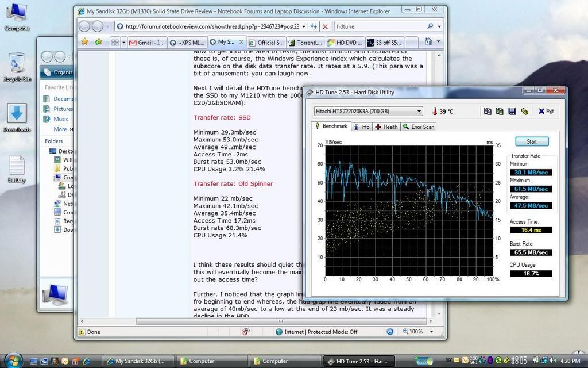Copy HD Tune screenshot to clipboard
Image resolution: width=588 pixels, height=368 pixels.
coord(500,111)
